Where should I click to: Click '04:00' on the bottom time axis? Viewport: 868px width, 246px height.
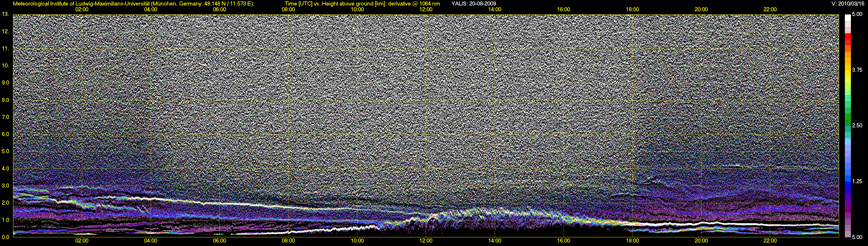click(x=151, y=241)
